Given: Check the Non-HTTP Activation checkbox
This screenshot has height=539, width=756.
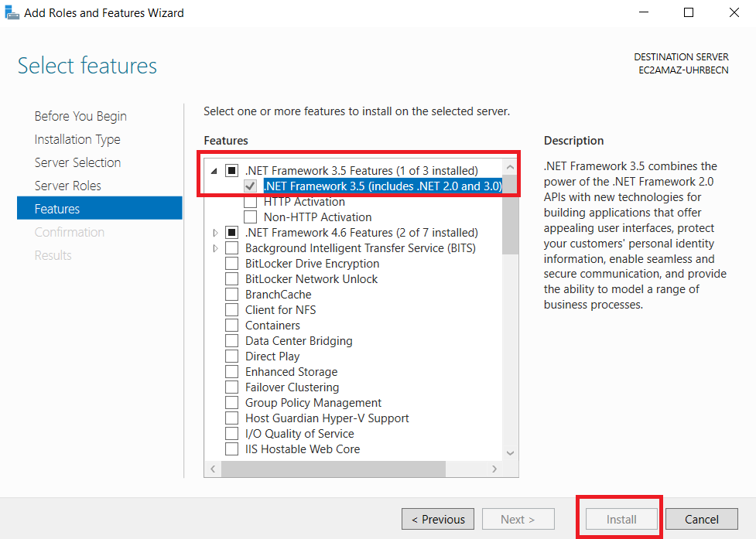Looking at the screenshot, I should point(250,217).
